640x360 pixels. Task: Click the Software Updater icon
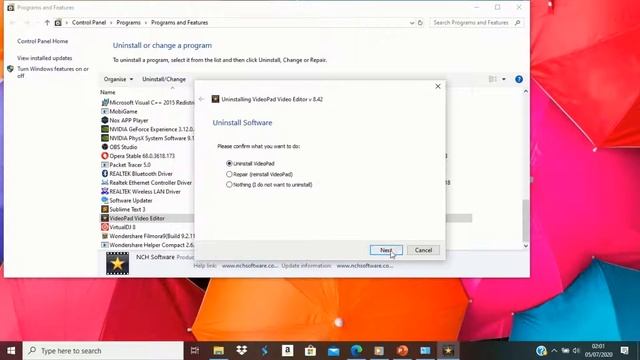tap(104, 200)
